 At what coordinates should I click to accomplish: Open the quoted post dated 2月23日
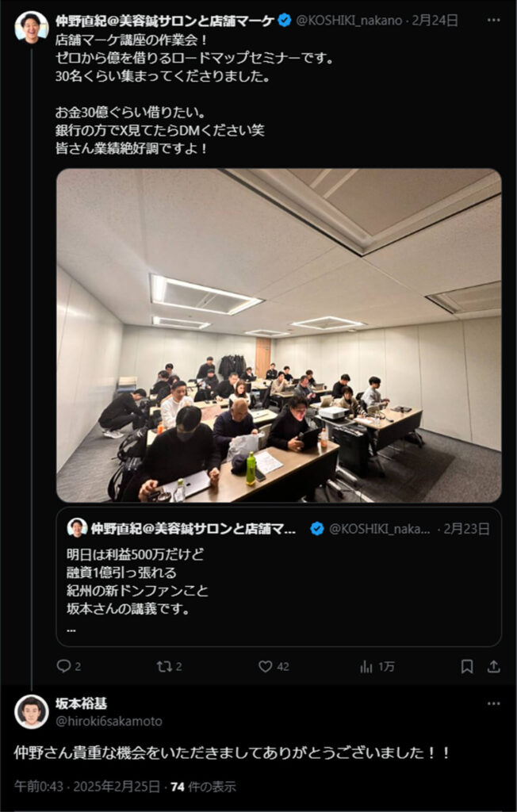pos(278,576)
